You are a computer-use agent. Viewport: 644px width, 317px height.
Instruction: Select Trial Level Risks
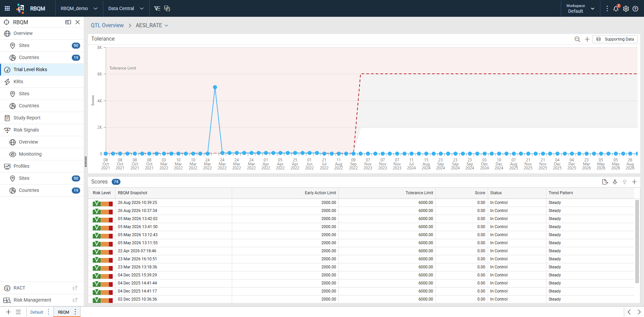coord(42,69)
